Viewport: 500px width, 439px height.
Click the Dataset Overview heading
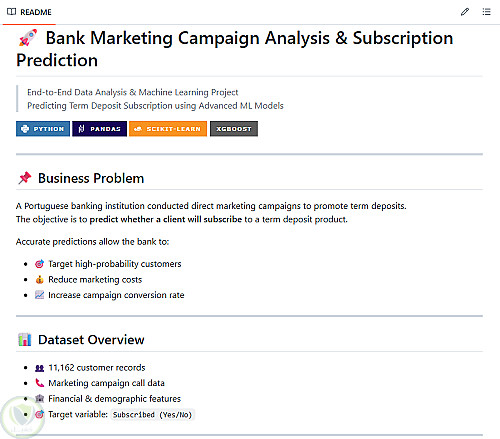point(91,340)
